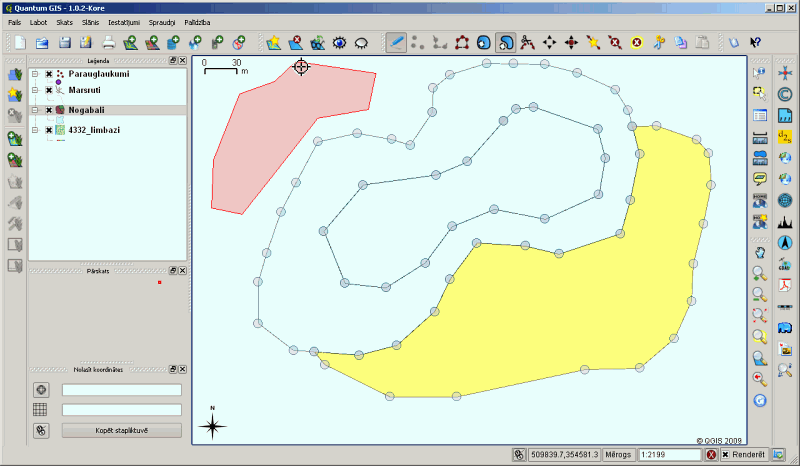800x466 pixels.
Task: Open the projection status icon in the status bar
Action: point(778,454)
